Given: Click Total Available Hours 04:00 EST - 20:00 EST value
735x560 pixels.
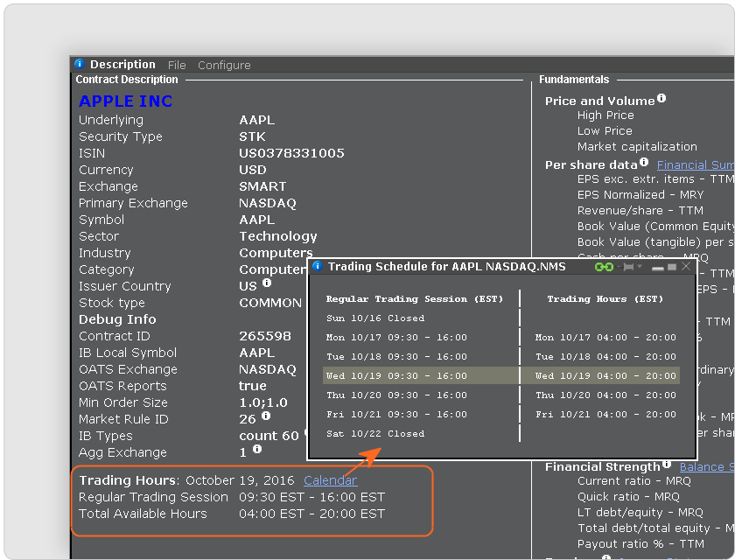Looking at the screenshot, I should (x=311, y=514).
